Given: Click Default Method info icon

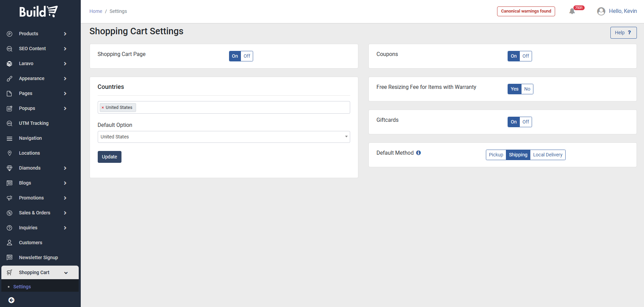Looking at the screenshot, I should click(x=418, y=153).
